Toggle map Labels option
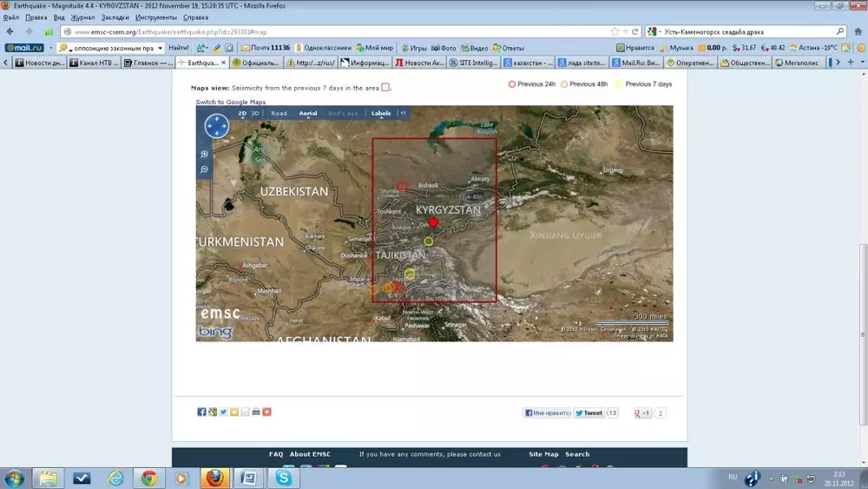The width and height of the screenshot is (868, 489). coord(381,113)
